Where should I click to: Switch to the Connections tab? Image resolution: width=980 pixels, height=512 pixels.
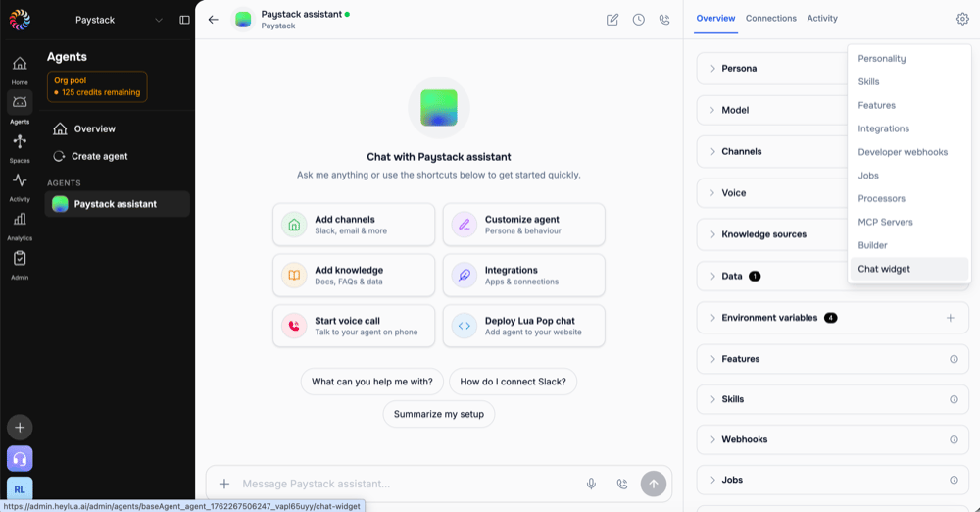click(770, 19)
